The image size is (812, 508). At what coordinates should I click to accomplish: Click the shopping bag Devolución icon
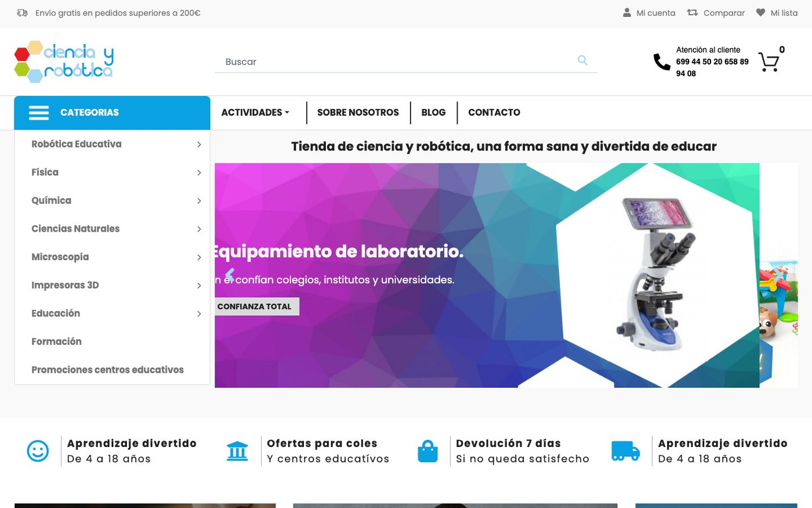428,451
